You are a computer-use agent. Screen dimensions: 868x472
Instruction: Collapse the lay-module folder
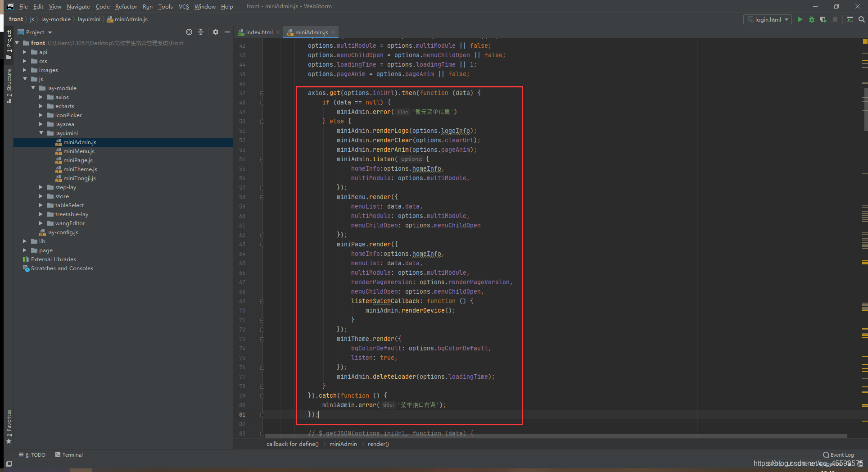point(33,88)
